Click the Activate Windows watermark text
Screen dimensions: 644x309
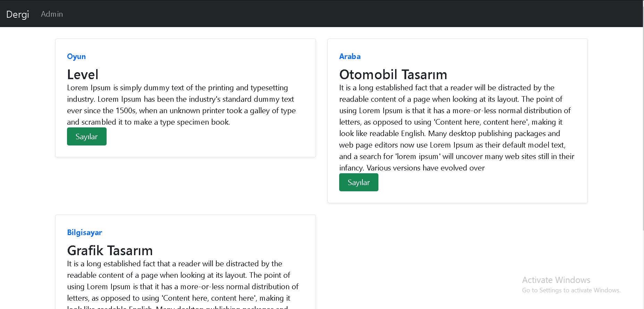[556, 280]
